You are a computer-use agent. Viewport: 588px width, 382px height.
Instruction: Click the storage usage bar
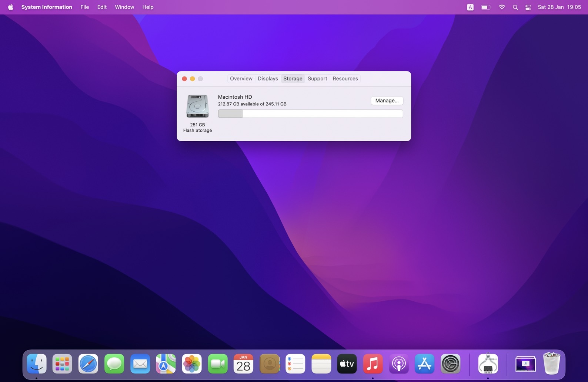310,114
